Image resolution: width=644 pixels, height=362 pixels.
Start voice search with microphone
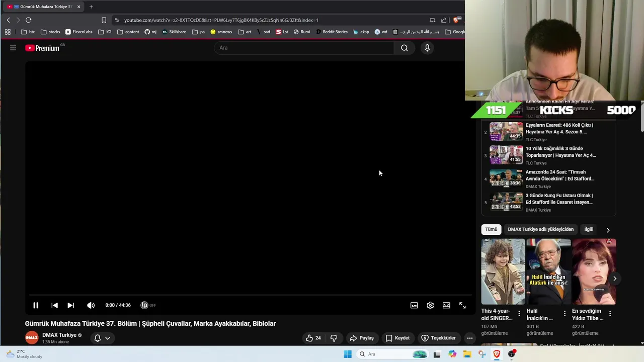click(x=427, y=48)
